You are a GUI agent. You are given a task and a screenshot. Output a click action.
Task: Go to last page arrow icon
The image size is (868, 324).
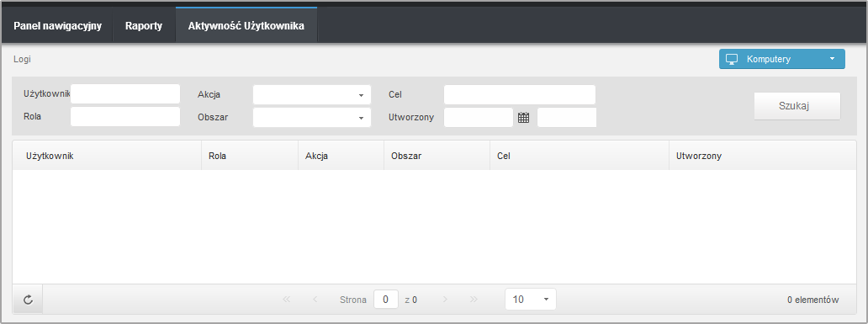[474, 300]
